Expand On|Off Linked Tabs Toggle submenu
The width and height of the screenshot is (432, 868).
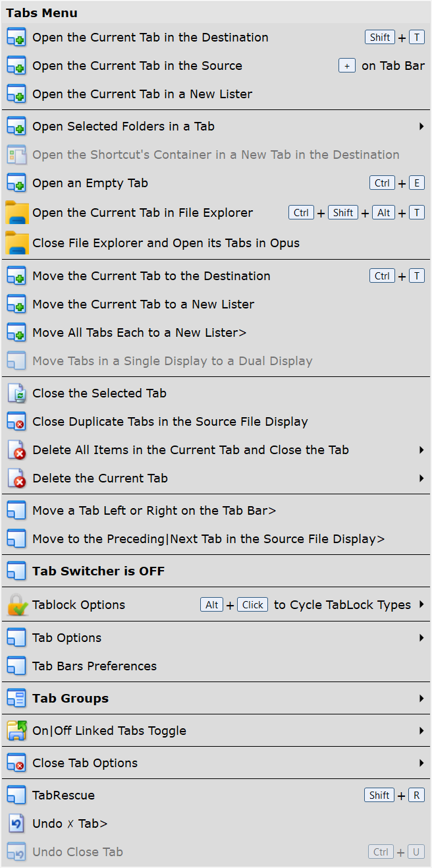tap(421, 731)
